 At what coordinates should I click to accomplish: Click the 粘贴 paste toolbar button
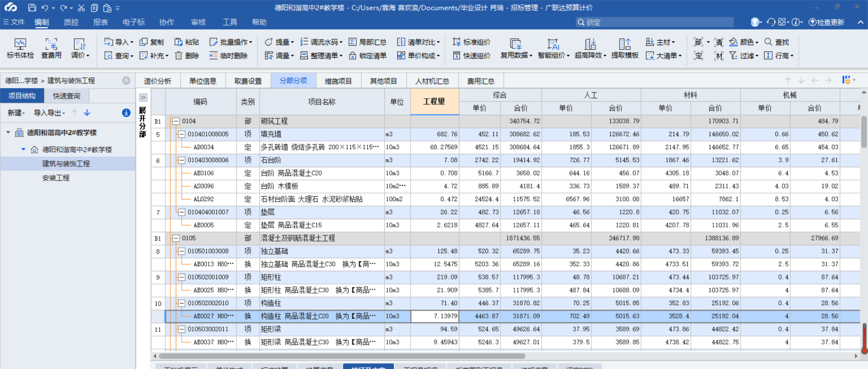187,42
